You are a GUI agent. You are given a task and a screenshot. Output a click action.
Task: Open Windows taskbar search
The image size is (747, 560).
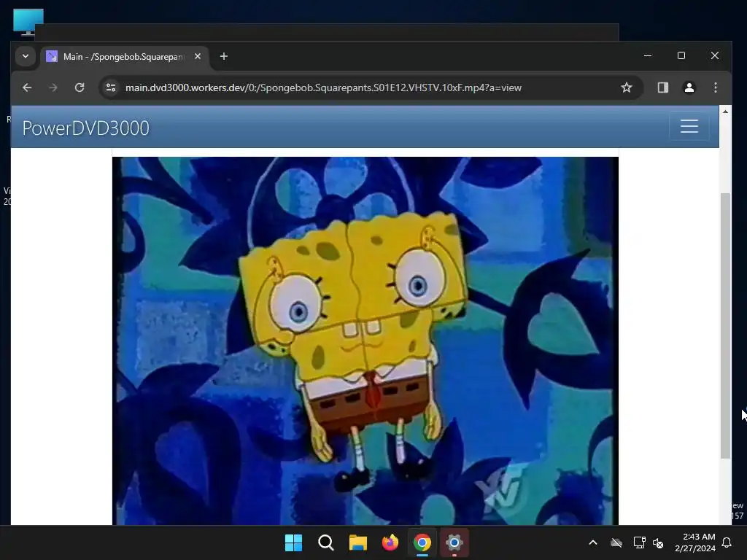[x=326, y=542]
